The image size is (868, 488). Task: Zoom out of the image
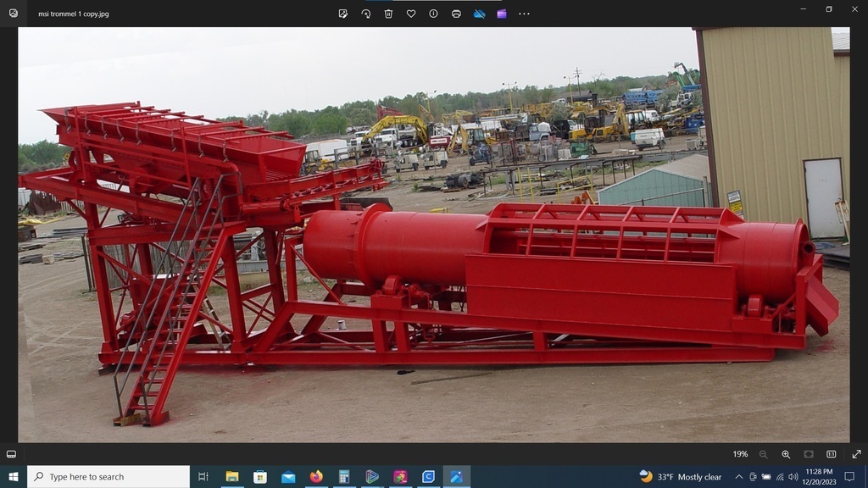(x=764, y=454)
